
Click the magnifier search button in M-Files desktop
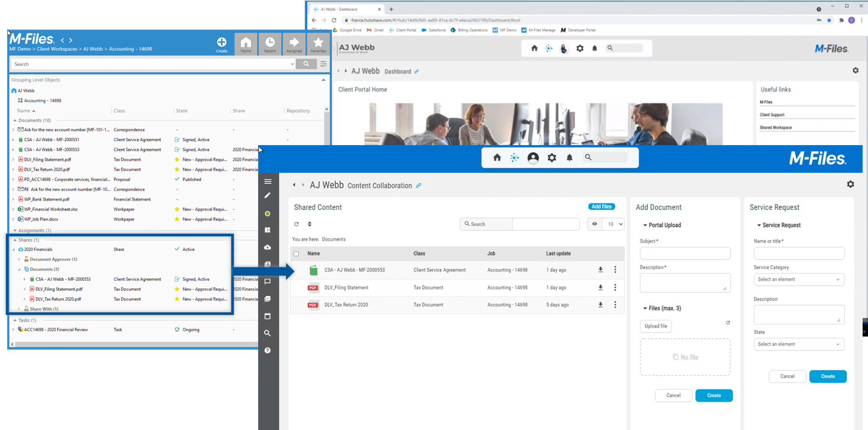click(x=306, y=64)
